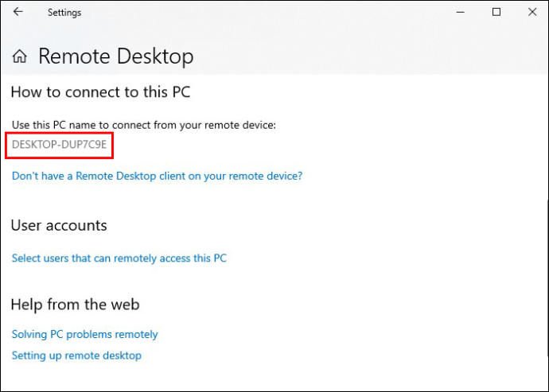Open Settings home via the house icon
This screenshot has height=392, width=549.
tap(20, 56)
